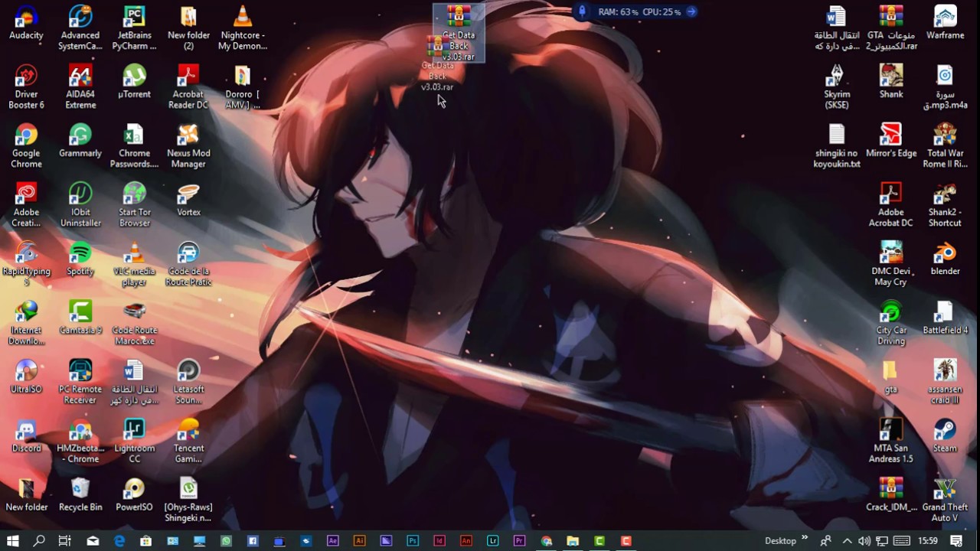
Task: Select the AIDA64 Extreme shortcut
Action: (80, 87)
